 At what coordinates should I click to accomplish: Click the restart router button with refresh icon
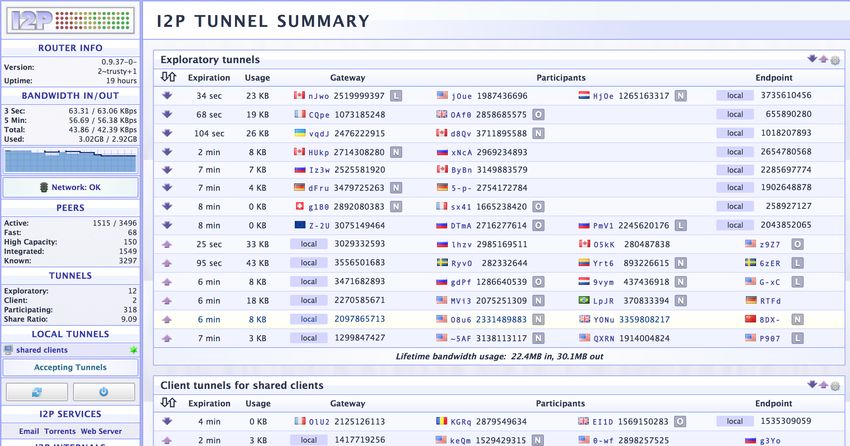click(x=37, y=391)
